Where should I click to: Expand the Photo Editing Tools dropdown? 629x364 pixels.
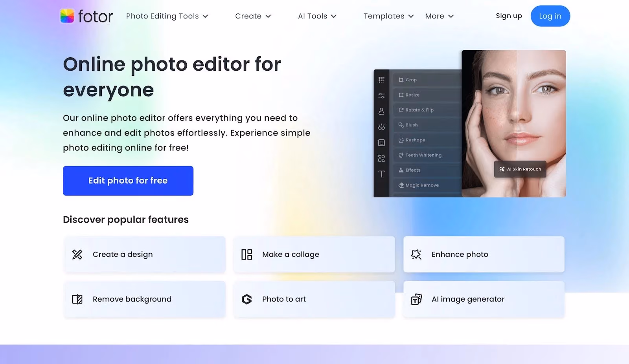click(167, 16)
